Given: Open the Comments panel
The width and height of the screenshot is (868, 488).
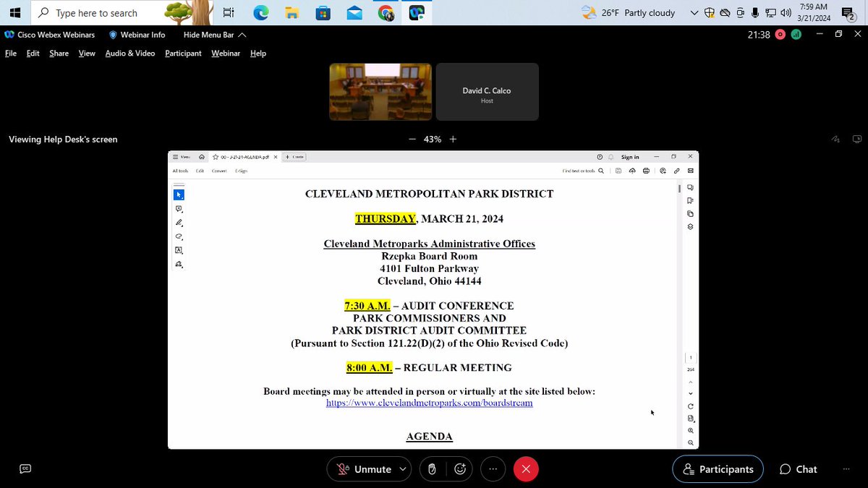Looking at the screenshot, I should (x=689, y=187).
